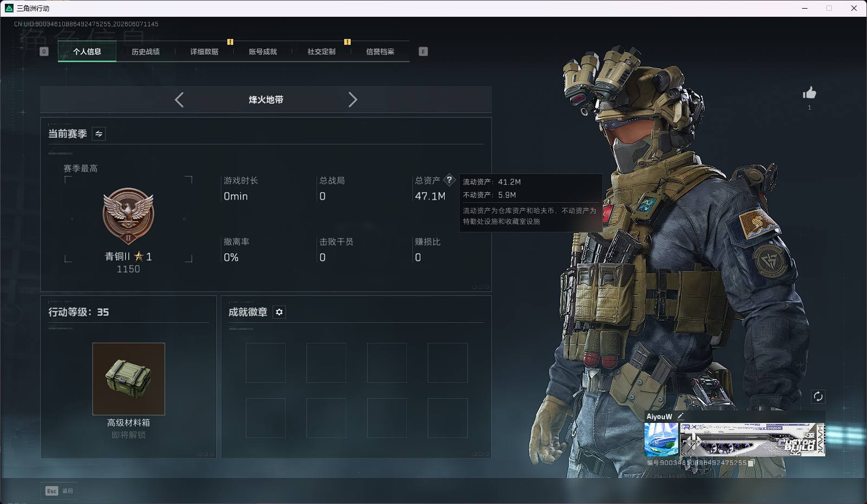The width and height of the screenshot is (867, 504).
Task: Copy the player ID number
Action: click(x=751, y=463)
